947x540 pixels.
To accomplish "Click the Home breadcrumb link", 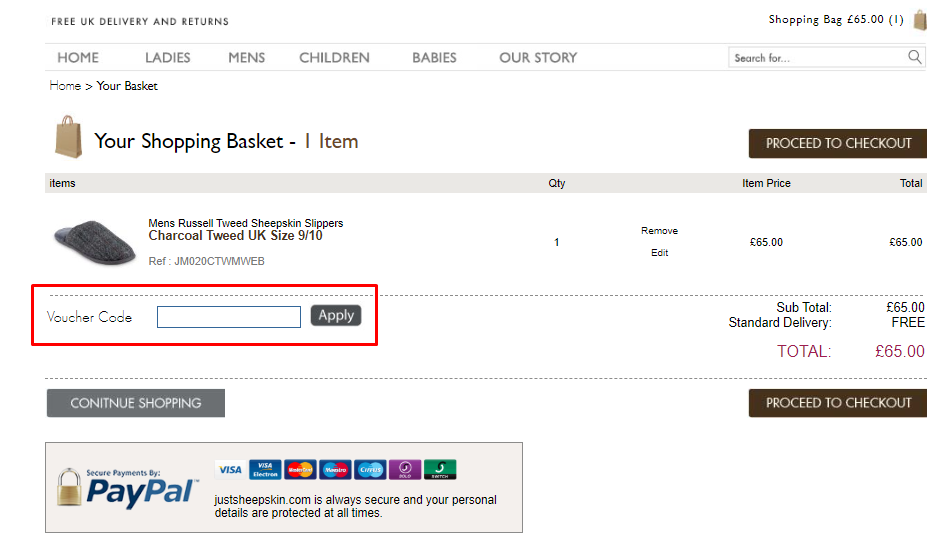I will click(x=65, y=86).
